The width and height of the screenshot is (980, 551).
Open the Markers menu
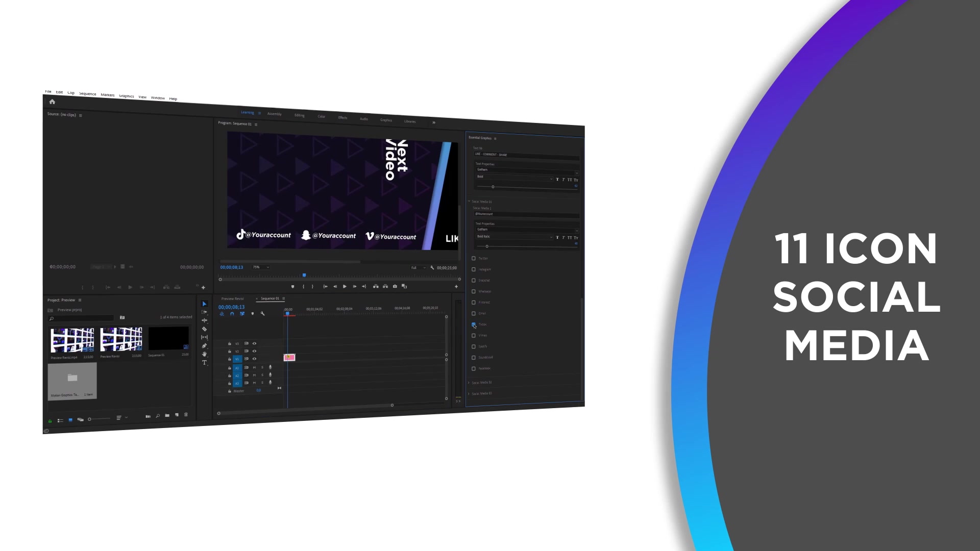click(x=108, y=95)
